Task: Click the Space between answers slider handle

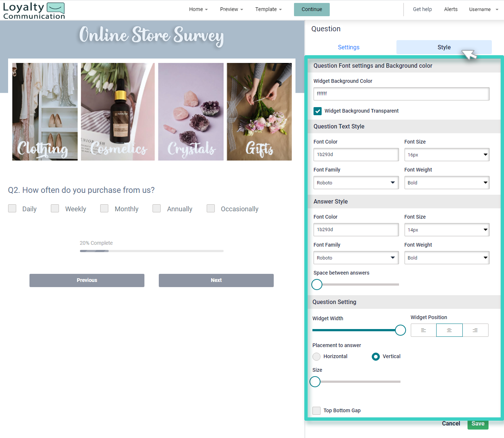Action: (x=316, y=285)
